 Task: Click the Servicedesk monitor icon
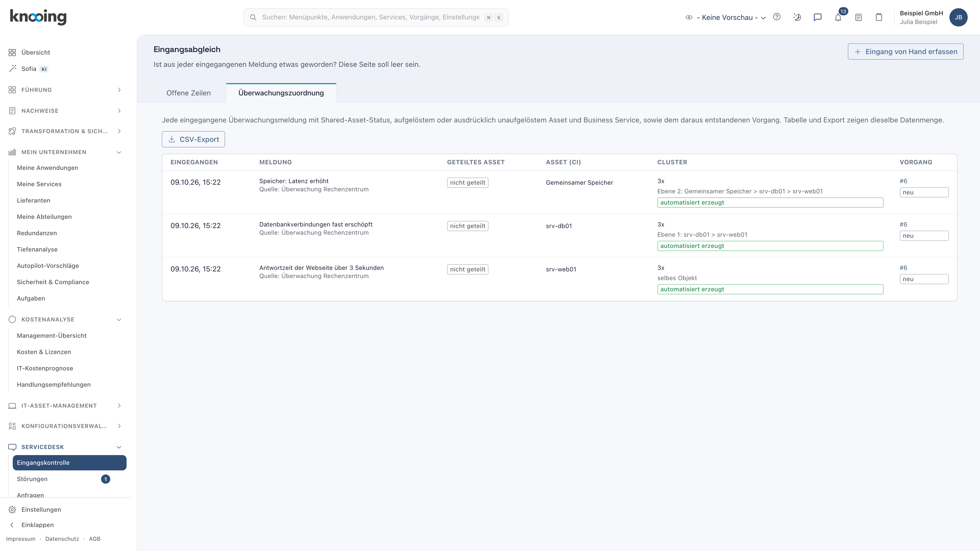click(12, 447)
